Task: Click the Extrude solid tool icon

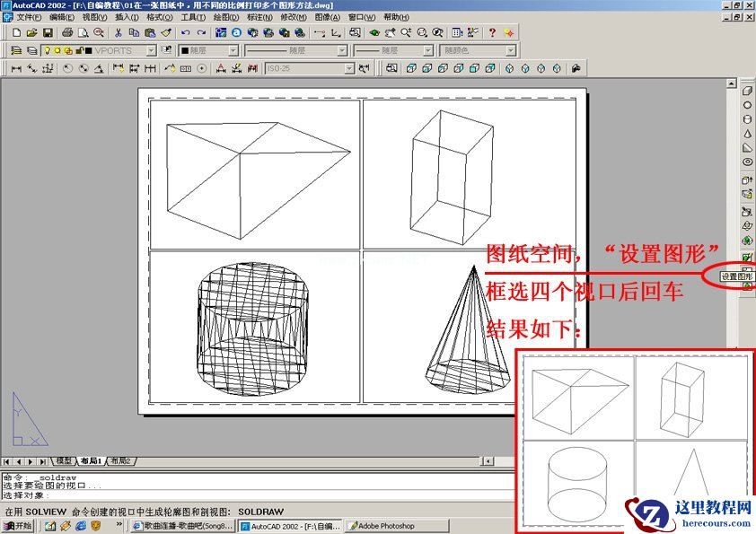Action: 747,180
